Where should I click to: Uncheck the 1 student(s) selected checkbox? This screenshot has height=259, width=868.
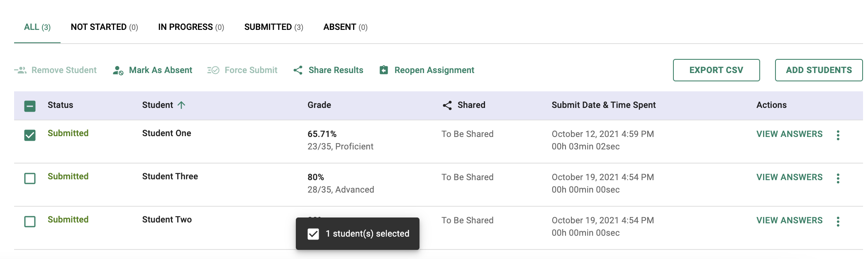click(x=313, y=234)
